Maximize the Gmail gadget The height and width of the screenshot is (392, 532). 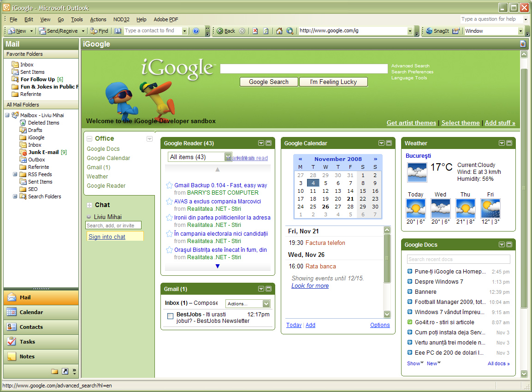tap(269, 289)
